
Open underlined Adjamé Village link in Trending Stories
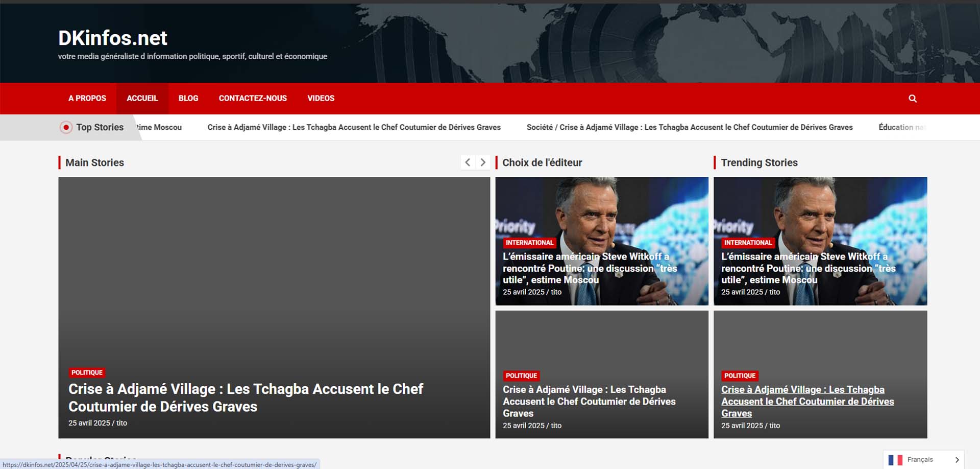click(807, 402)
